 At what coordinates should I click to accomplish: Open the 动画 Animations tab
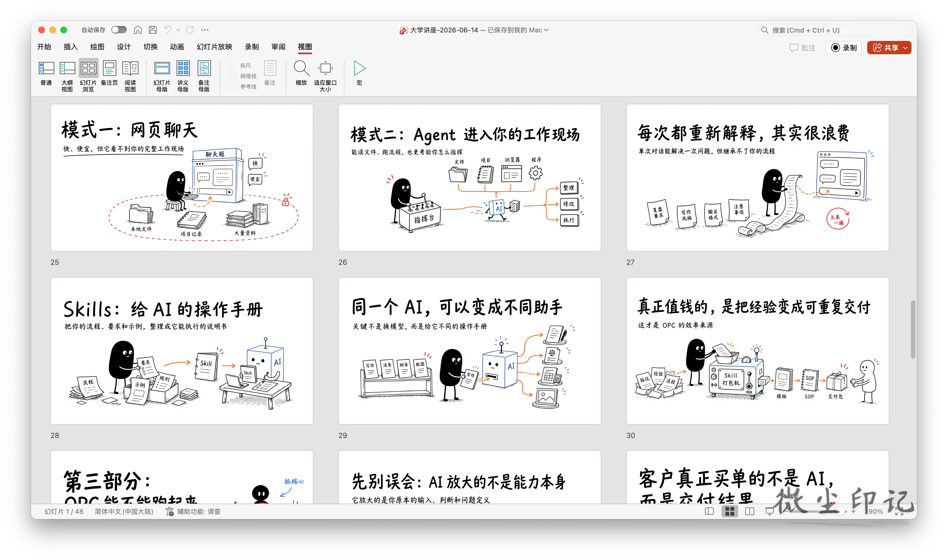click(177, 47)
